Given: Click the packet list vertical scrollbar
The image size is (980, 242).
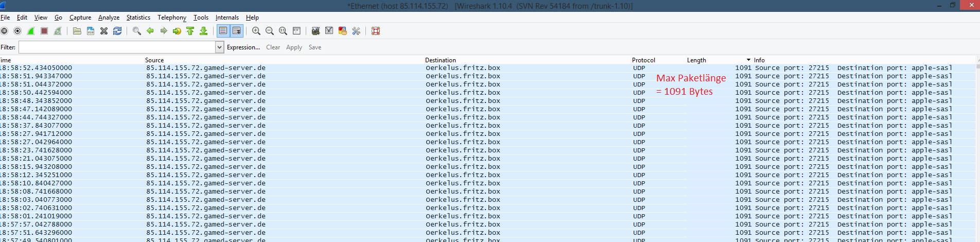Looking at the screenshot, I should click(x=977, y=149).
